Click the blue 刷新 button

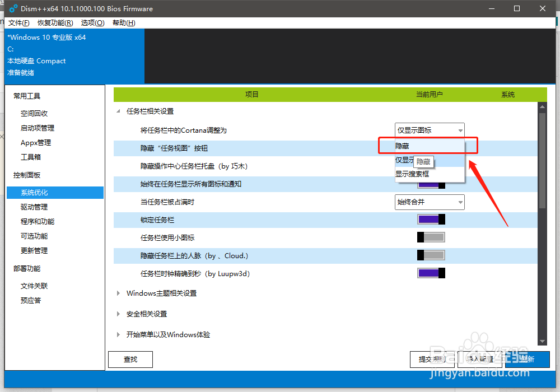point(527,360)
